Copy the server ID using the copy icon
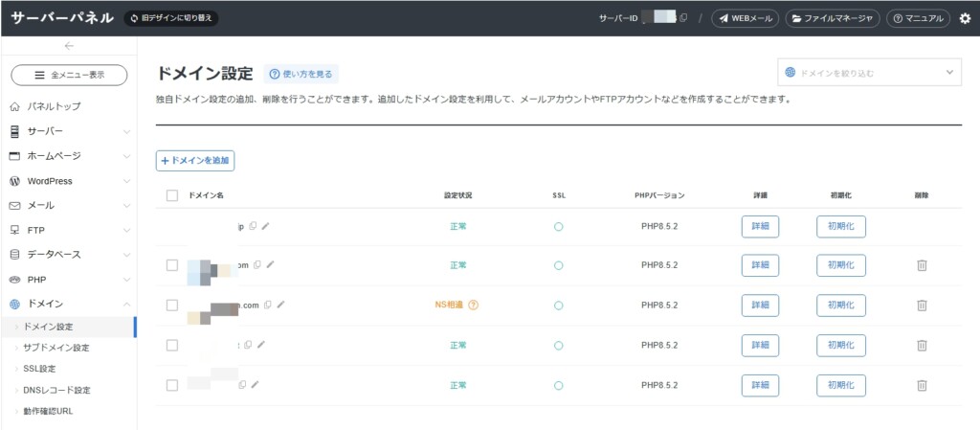 click(x=683, y=19)
